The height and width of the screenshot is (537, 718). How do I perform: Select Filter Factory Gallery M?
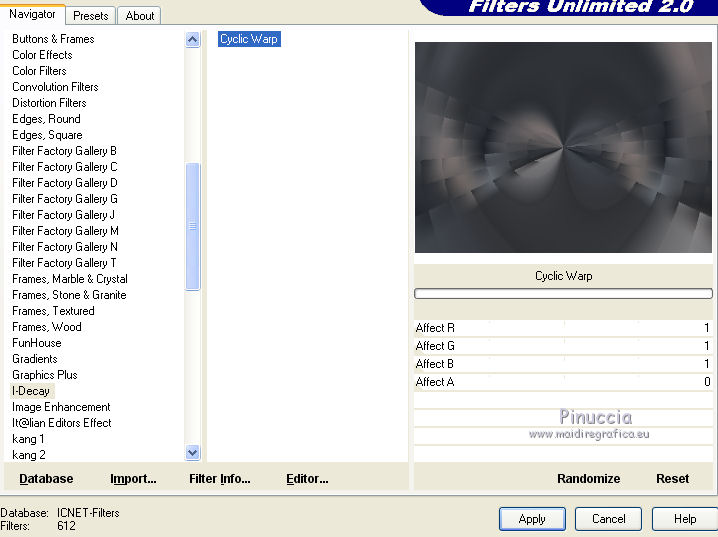point(65,231)
